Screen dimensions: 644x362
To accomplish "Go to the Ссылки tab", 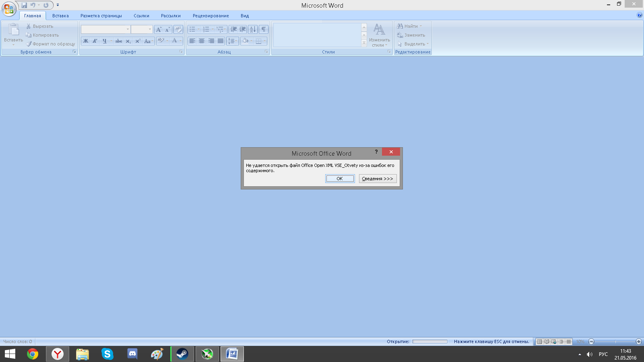I will point(141,16).
